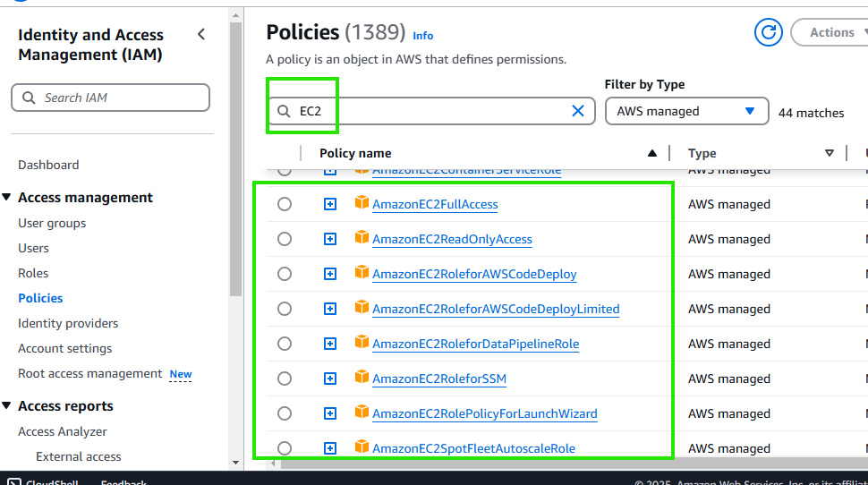Viewport: 868px width, 485px height.
Task: Click the refresh policies icon
Action: click(769, 33)
